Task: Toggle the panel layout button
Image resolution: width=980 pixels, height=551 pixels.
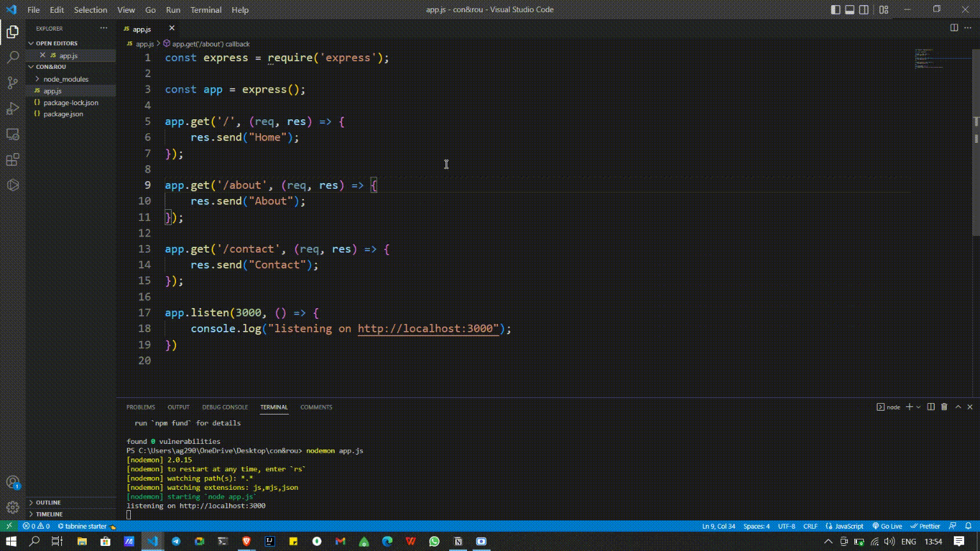Action: [850, 10]
